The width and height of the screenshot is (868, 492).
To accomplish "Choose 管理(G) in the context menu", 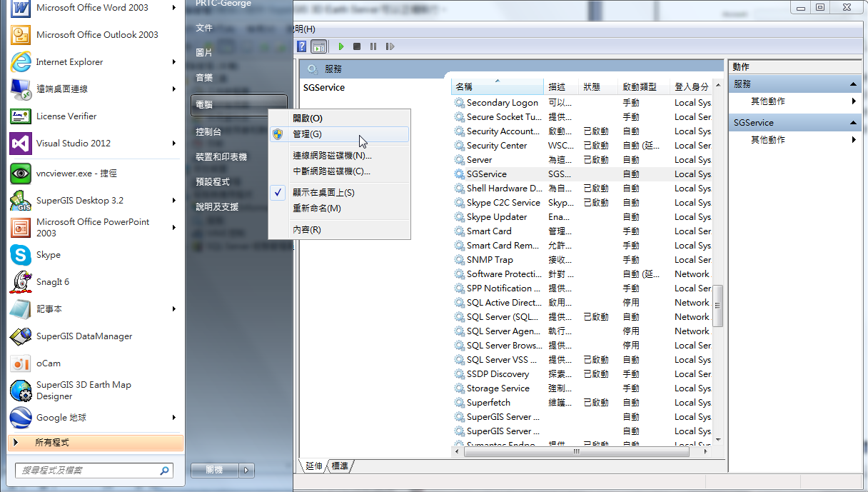I will pyautogui.click(x=308, y=134).
